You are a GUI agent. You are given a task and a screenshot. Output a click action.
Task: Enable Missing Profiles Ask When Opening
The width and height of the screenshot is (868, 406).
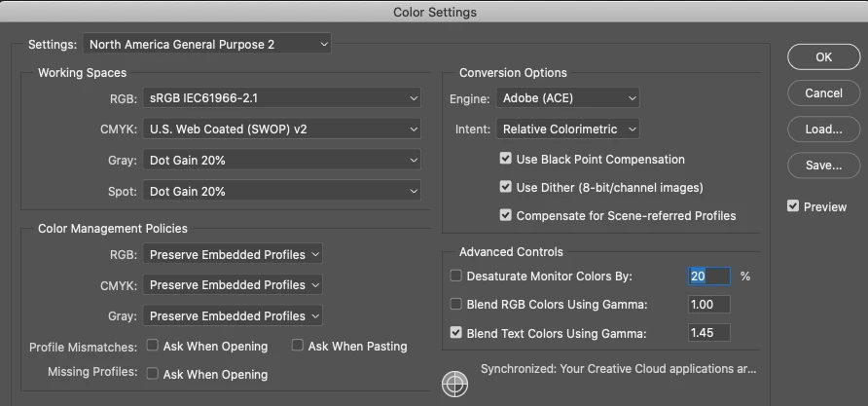coord(153,374)
